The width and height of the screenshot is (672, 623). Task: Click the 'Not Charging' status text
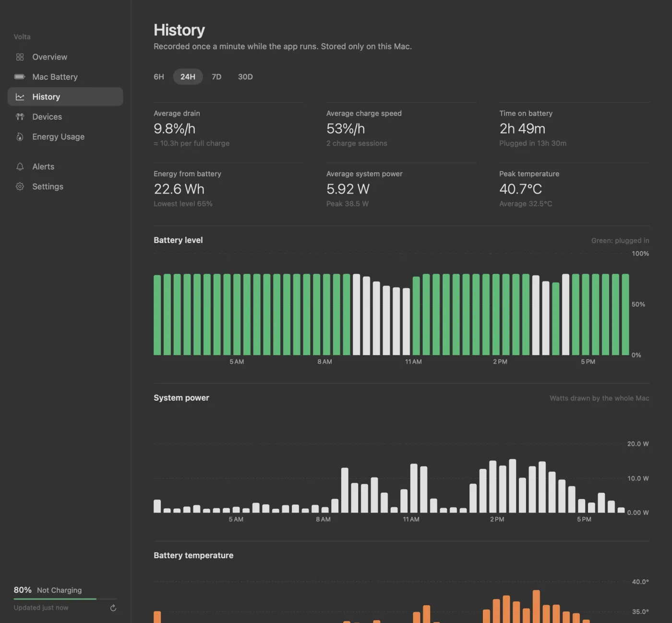60,590
